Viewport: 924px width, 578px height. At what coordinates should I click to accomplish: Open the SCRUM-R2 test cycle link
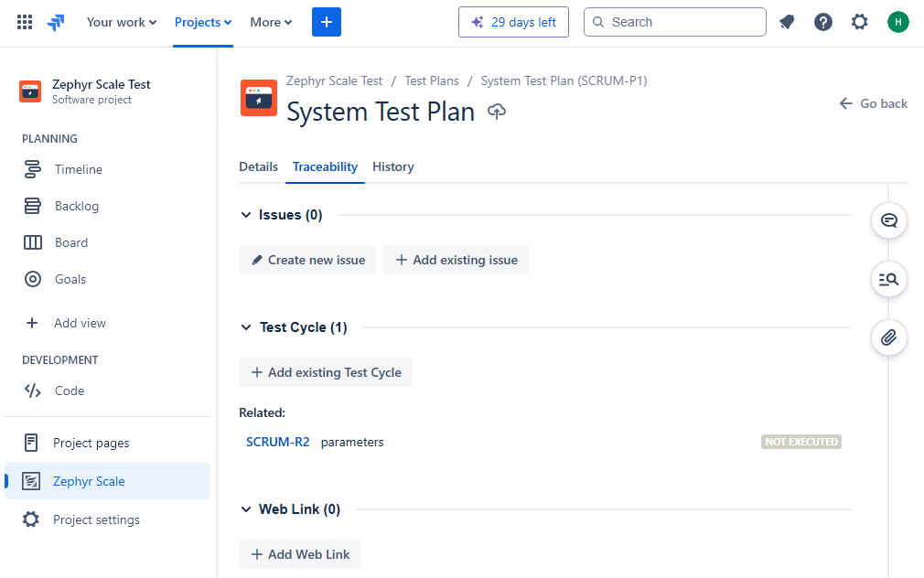pos(277,442)
